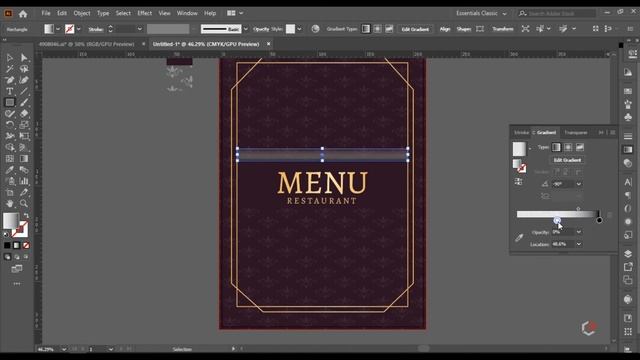640x360 pixels.
Task: Select the Line Segment tool
Action: coord(24,91)
